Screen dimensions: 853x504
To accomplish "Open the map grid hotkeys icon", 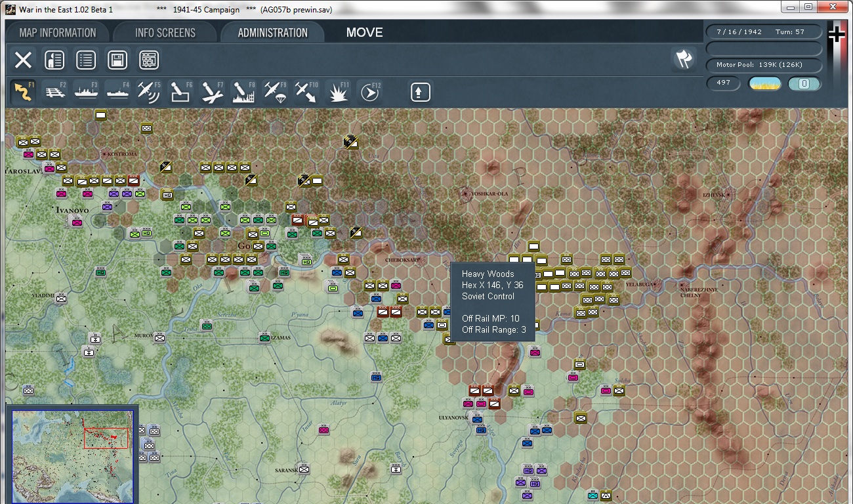I will click(x=149, y=60).
